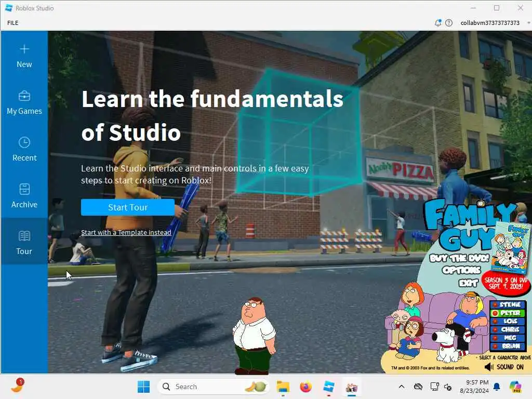Open the taskbar notification bell
This screenshot has height=399, width=532.
pyautogui.click(x=497, y=387)
